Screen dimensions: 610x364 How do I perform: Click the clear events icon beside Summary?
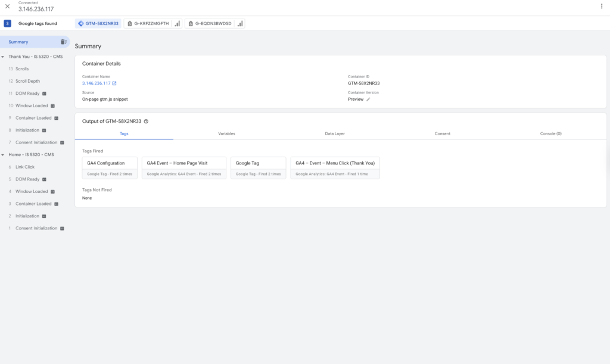[63, 42]
